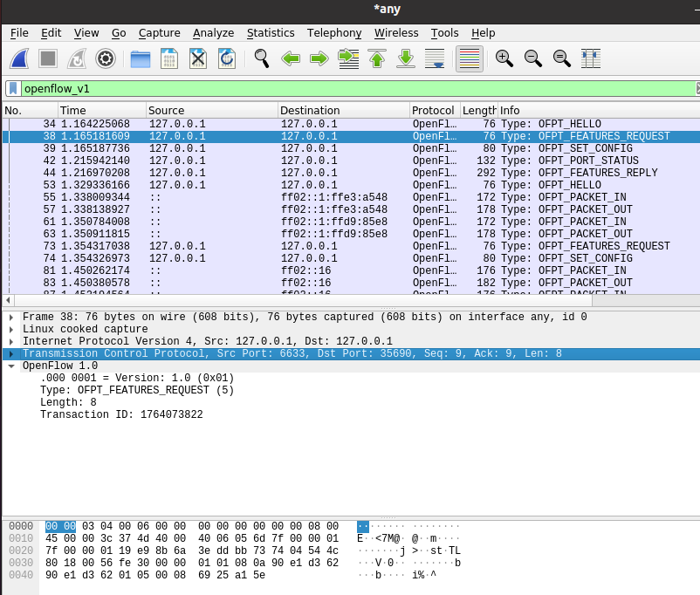Image resolution: width=700 pixels, height=595 pixels.
Task: Sort packets by Destination column
Action: (x=343, y=110)
